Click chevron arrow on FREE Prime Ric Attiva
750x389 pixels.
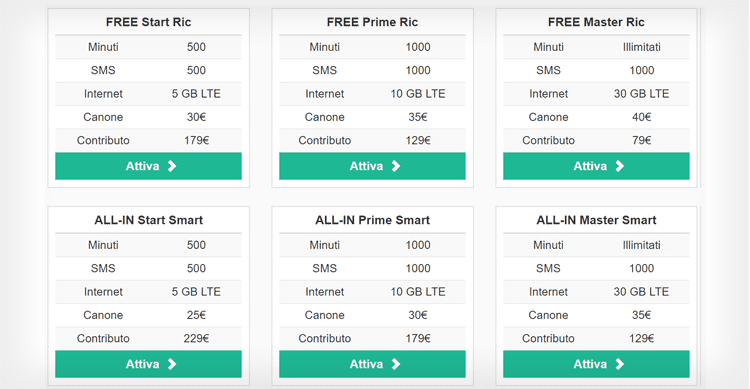click(x=396, y=166)
